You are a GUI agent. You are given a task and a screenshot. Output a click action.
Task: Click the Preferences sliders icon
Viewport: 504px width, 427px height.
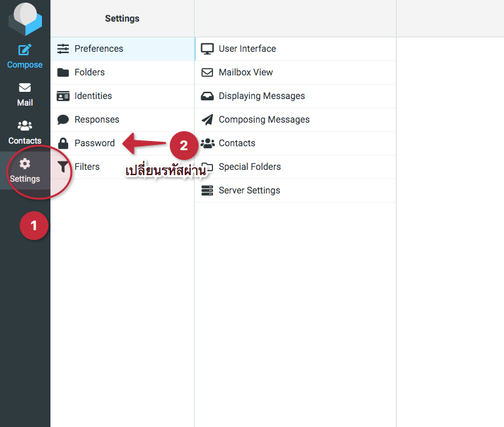tap(63, 49)
